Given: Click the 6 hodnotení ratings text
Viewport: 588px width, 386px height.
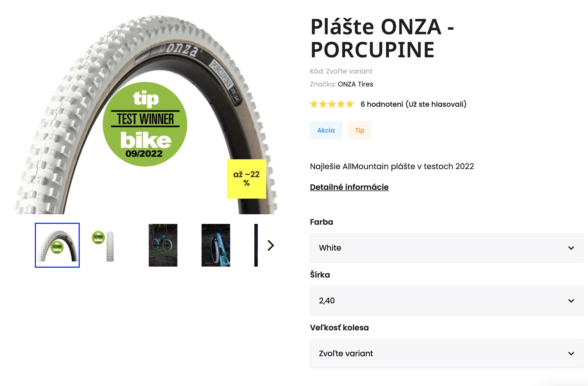Looking at the screenshot, I should [x=382, y=104].
